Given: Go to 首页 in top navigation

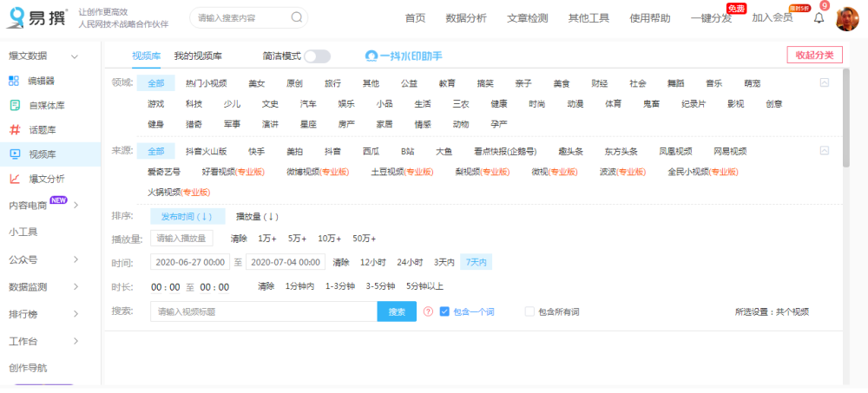Looking at the screenshot, I should coord(415,17).
